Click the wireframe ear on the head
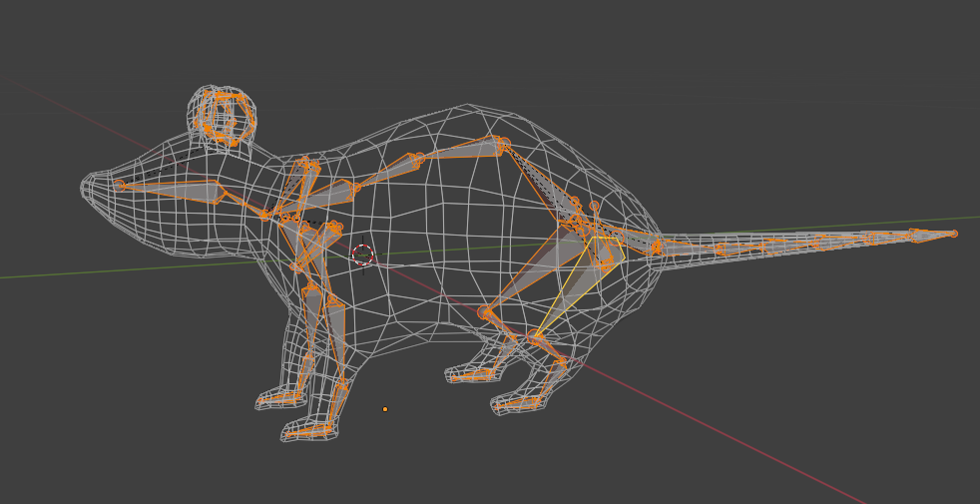Viewport: 980px width, 504px height. [222, 116]
